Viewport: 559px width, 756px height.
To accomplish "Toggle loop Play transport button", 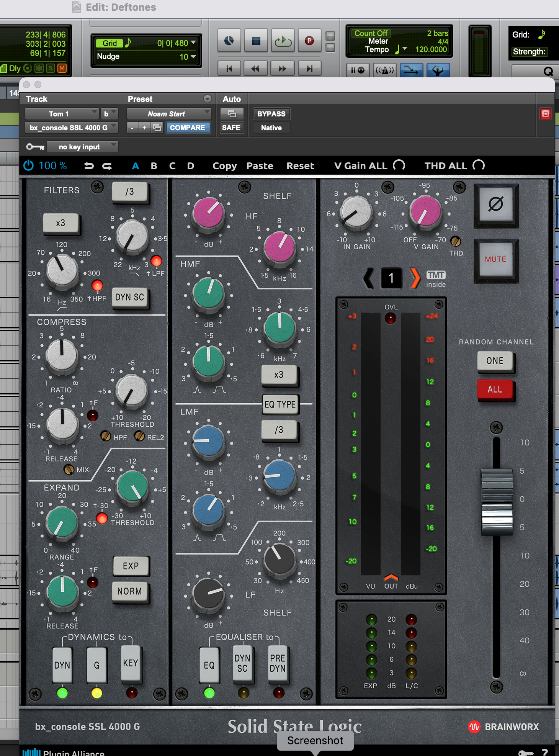I will point(283,41).
